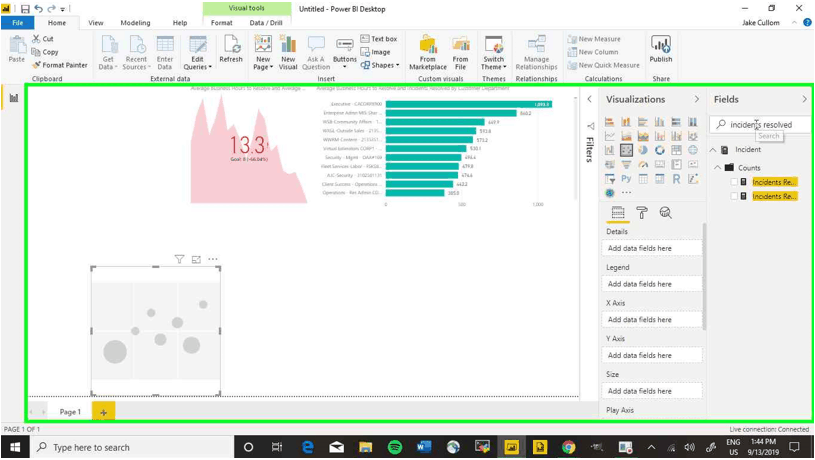This screenshot has width=815, height=460.
Task: Import more custom visuals via ellipsis
Action: click(x=626, y=193)
